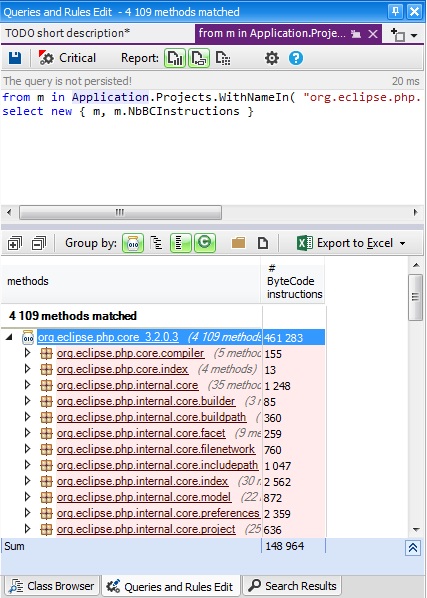
Task: Switch to the Class Browser tab
Action: click(52, 586)
